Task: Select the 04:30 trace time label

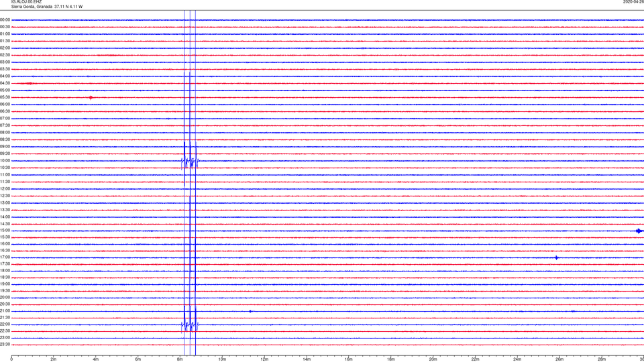Action: pos(5,83)
